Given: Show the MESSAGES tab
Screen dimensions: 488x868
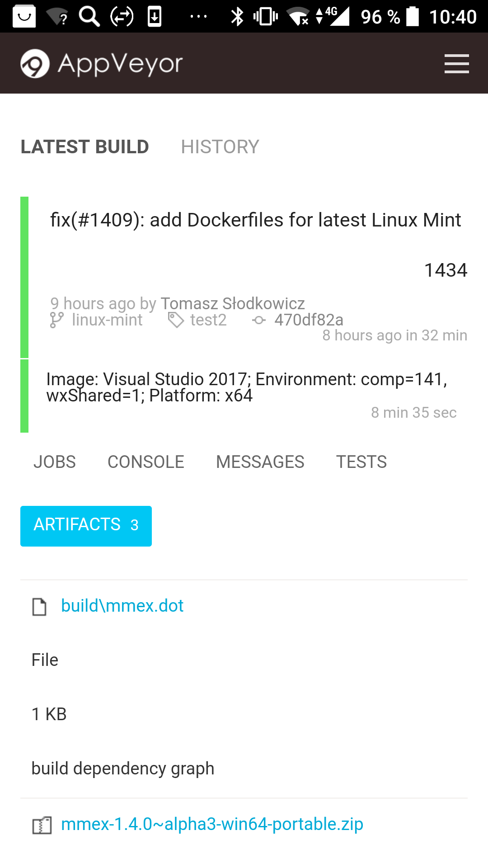Looking at the screenshot, I should pos(260,462).
